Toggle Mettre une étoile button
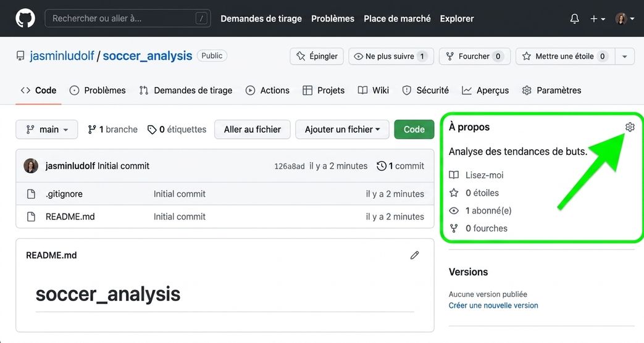Screen dimensions: 644x343 pos(565,56)
